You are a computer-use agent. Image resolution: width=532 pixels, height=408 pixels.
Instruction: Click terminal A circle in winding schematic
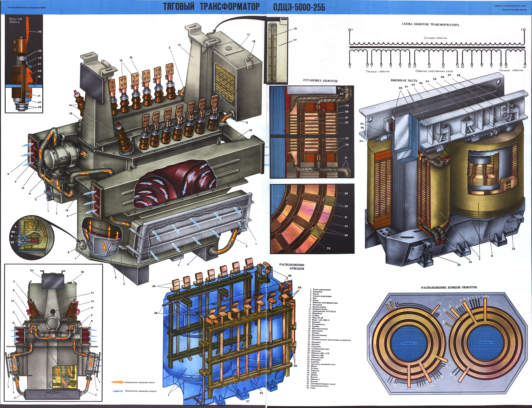click(350, 30)
